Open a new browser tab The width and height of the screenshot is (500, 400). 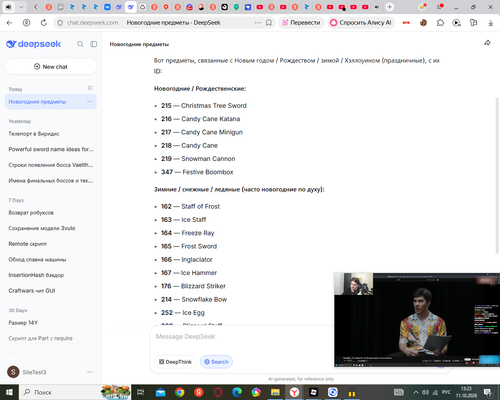389,7
